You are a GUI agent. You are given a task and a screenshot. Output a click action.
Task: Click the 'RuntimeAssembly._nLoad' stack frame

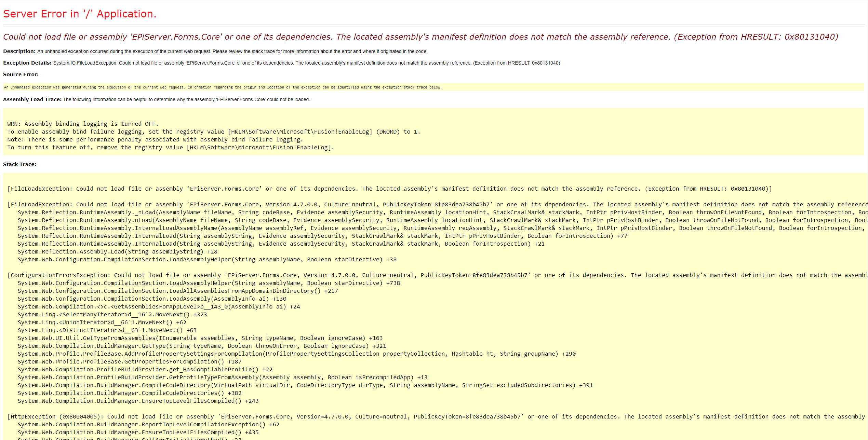(x=443, y=212)
